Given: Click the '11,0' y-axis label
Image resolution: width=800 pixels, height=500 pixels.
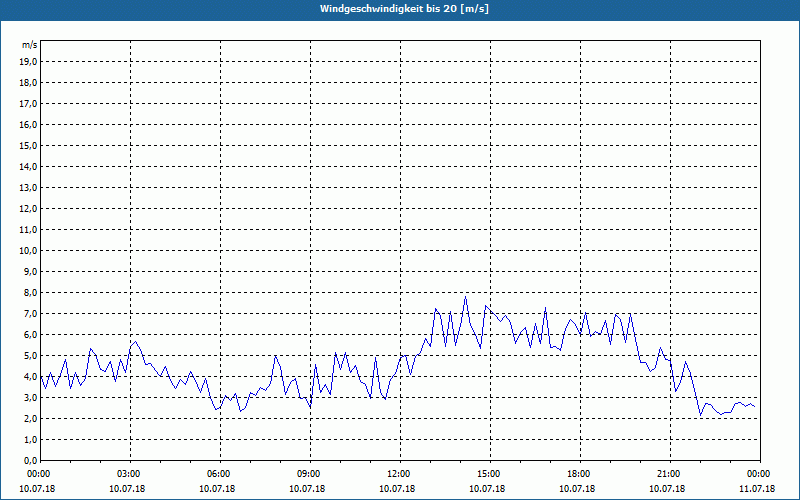Looking at the screenshot, I should pyautogui.click(x=28, y=230).
